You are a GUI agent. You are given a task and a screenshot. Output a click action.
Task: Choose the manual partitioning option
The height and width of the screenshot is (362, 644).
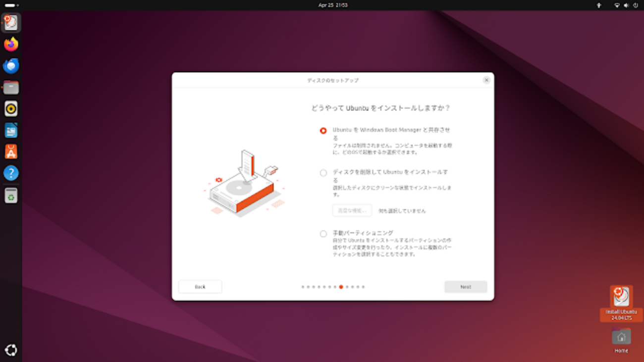point(323,233)
